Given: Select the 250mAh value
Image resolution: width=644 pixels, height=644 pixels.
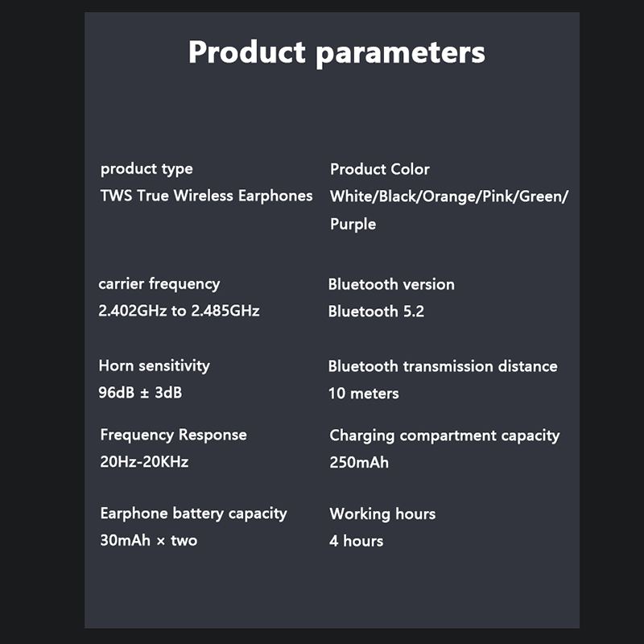Looking at the screenshot, I should (x=359, y=463).
